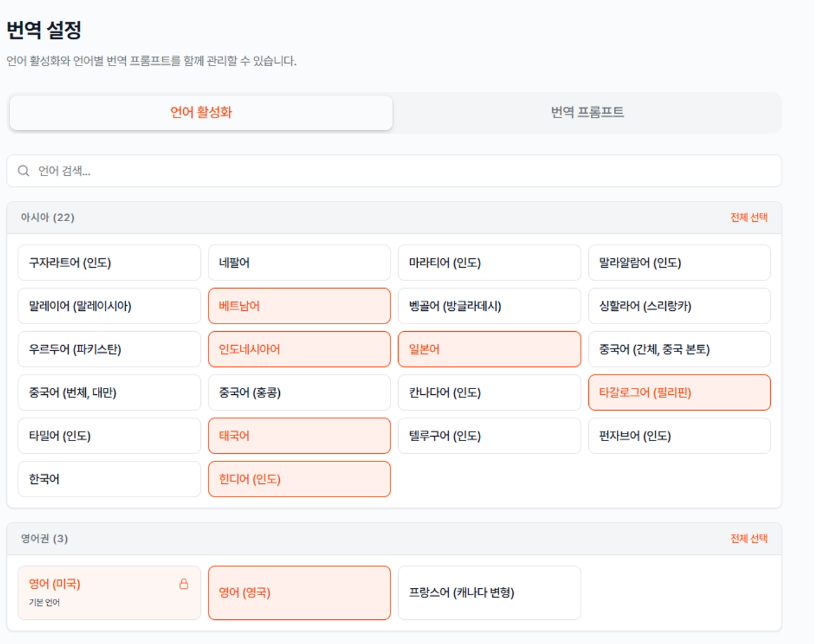
Task: Enable the 네팔어 language option
Action: click(x=299, y=263)
